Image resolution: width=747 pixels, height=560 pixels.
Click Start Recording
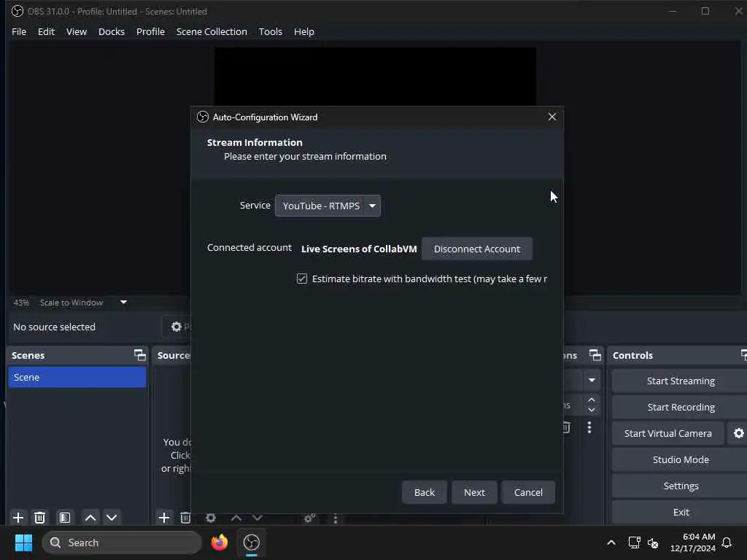tap(681, 407)
